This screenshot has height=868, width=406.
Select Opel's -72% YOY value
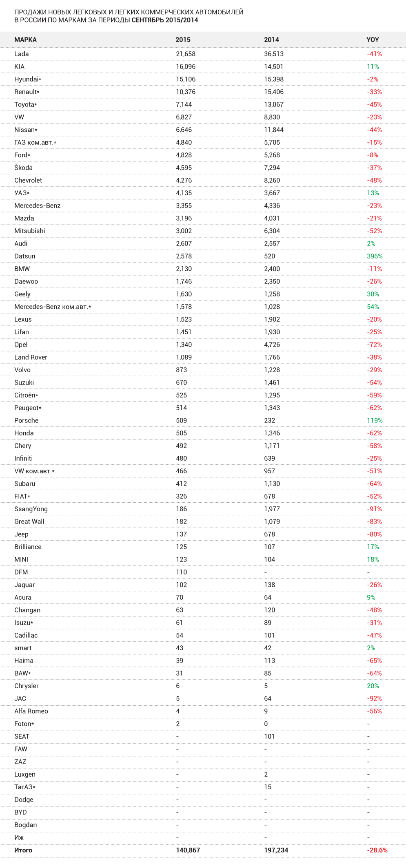(374, 345)
